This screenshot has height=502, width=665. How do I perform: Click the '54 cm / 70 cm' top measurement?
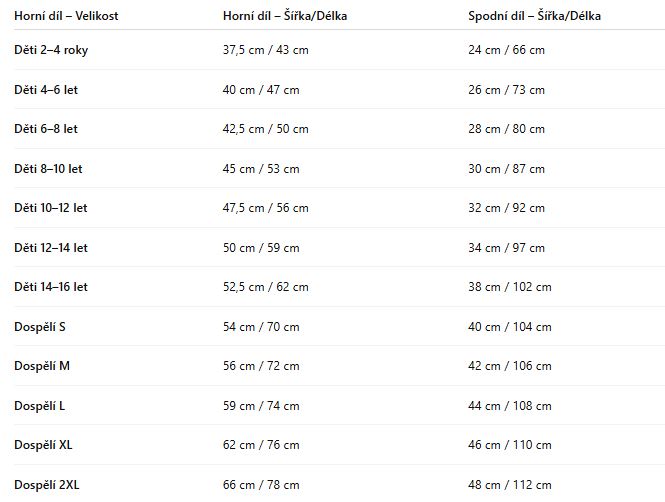(260, 326)
